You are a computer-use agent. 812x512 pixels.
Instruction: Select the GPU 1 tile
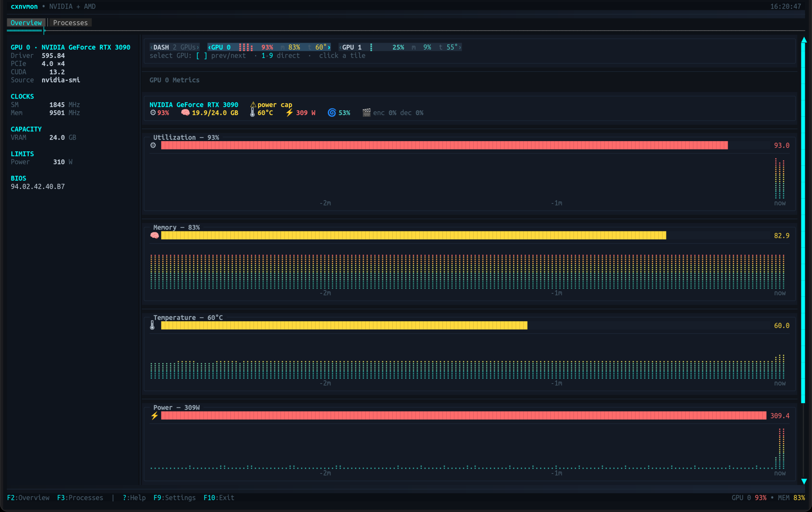click(400, 47)
